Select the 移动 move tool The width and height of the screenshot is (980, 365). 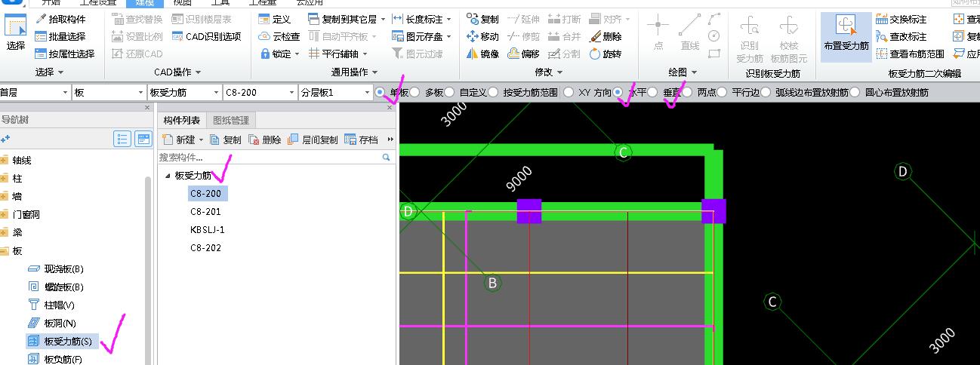pos(482,36)
